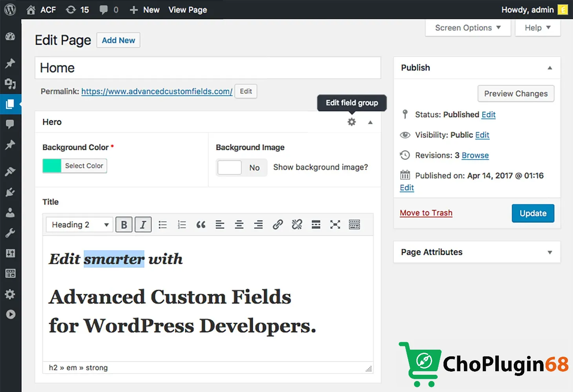Image resolution: width=573 pixels, height=392 pixels.
Task: Click View Page in admin bar
Action: [x=188, y=10]
